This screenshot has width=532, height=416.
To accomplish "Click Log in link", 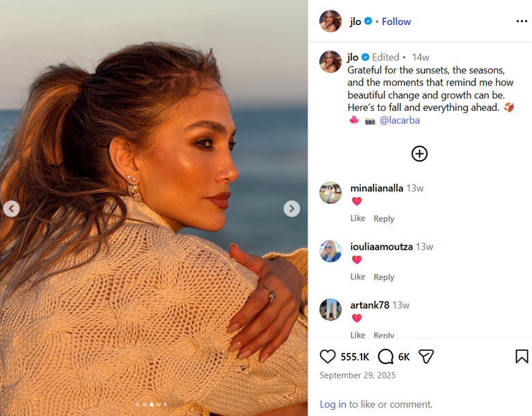I will point(332,404).
